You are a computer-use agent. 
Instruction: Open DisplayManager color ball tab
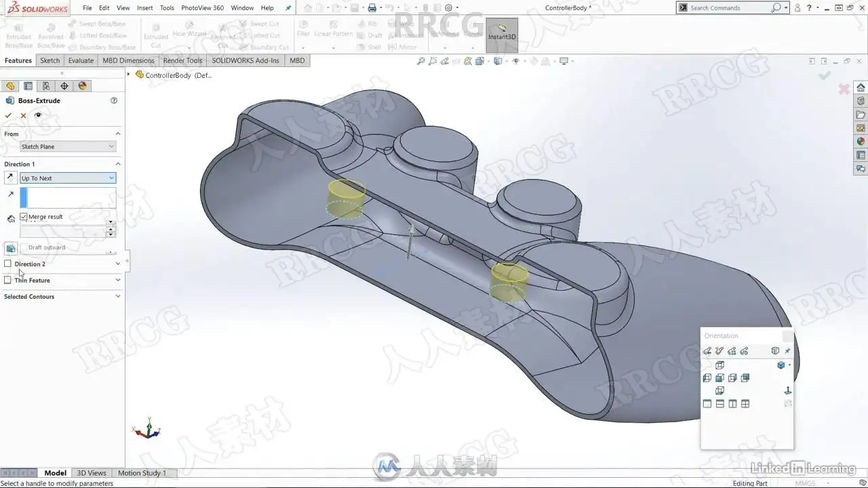[x=83, y=86]
